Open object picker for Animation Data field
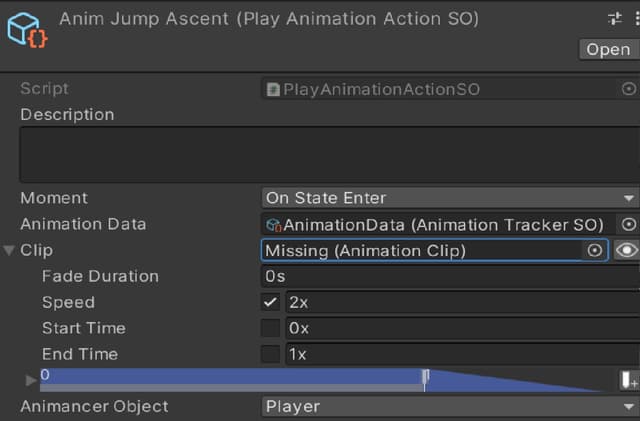Viewport: 640px width, 421px height. click(629, 225)
